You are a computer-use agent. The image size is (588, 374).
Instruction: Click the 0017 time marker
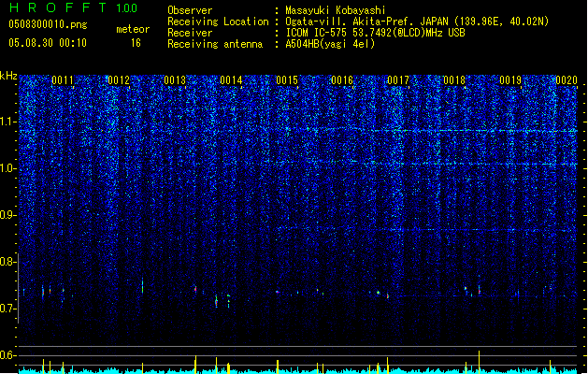tap(398, 80)
